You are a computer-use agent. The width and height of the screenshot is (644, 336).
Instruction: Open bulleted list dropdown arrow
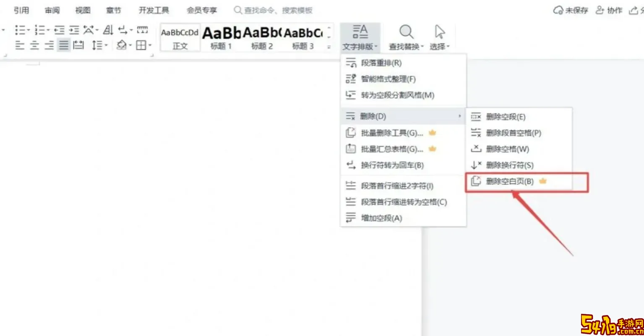click(x=28, y=30)
